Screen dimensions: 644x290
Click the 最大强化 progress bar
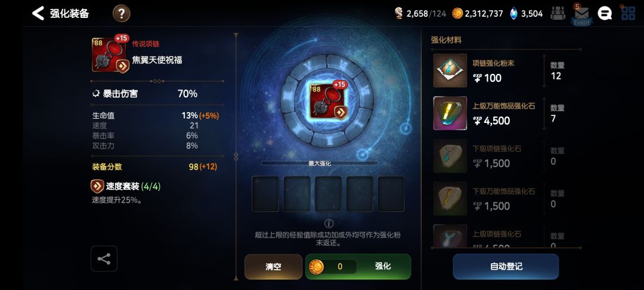click(x=320, y=163)
